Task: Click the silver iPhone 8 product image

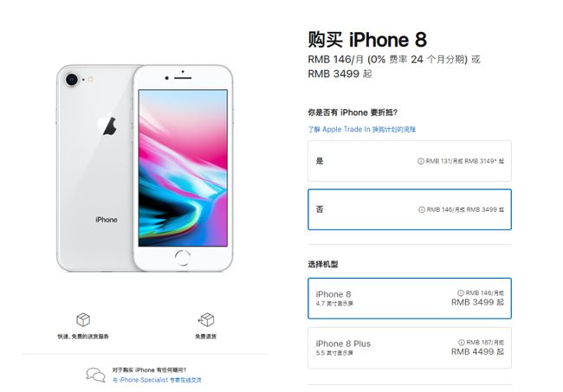Action: [x=145, y=168]
